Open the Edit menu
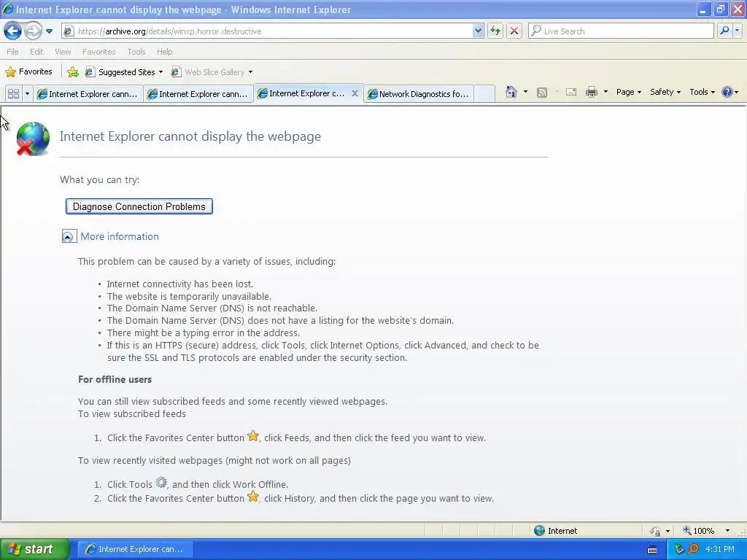 36,52
